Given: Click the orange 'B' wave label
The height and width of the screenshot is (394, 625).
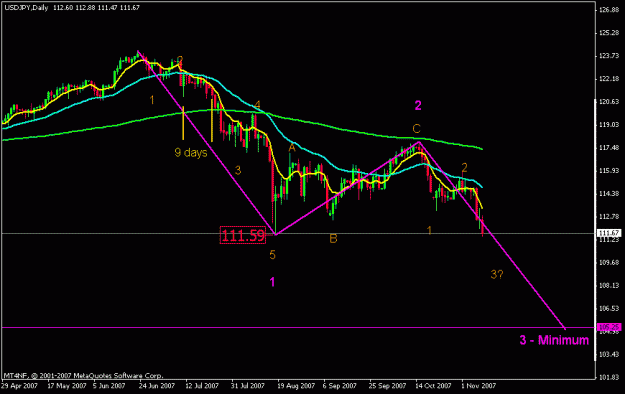Looking at the screenshot, I should (x=333, y=238).
